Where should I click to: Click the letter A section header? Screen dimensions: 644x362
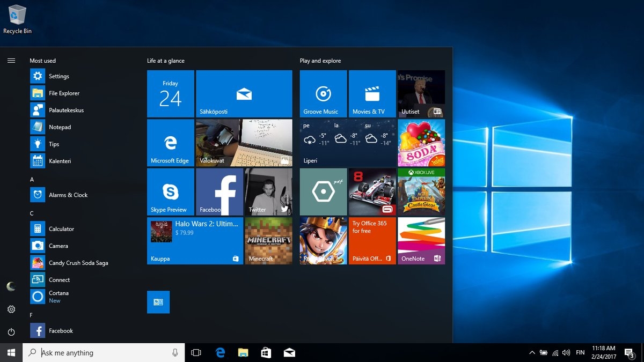click(x=32, y=180)
